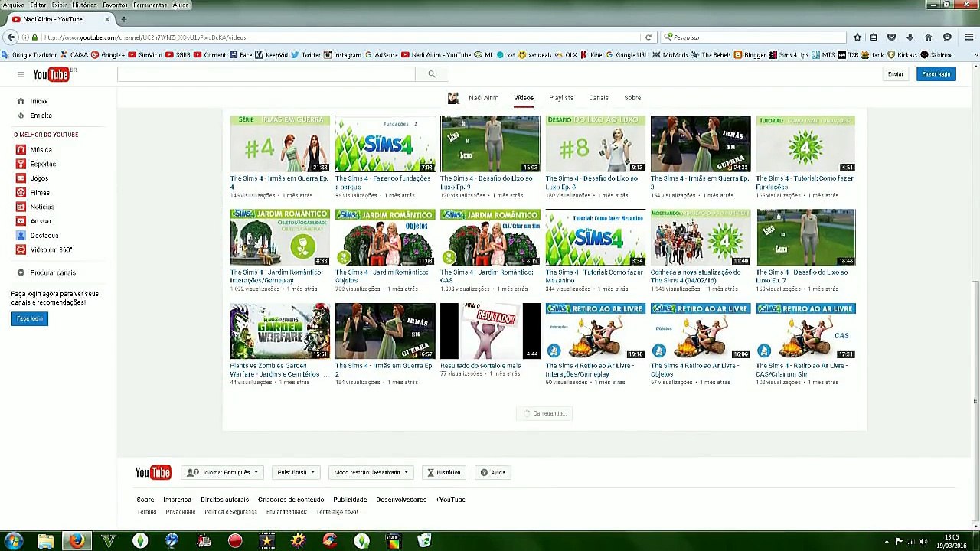Click the volume icon in system tray

click(923, 542)
